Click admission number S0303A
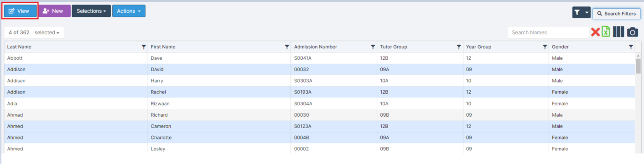The width and height of the screenshot is (644, 164). 303,81
